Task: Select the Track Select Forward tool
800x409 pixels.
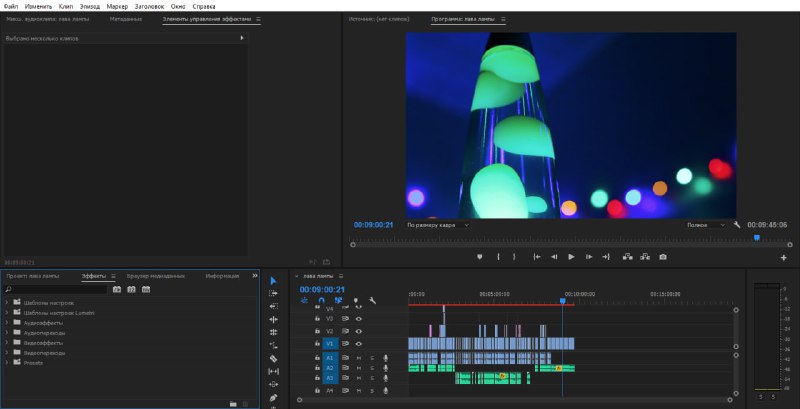Action: click(273, 293)
